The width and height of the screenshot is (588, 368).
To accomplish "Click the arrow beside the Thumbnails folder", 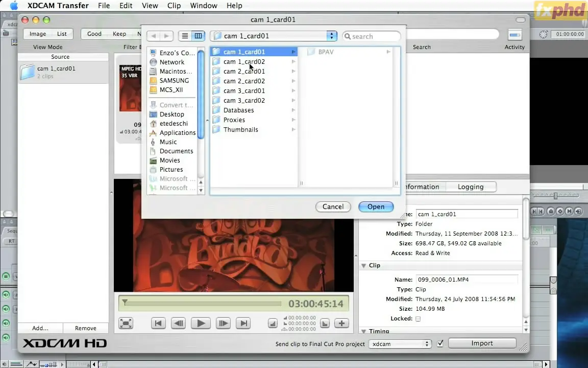I will click(x=293, y=130).
